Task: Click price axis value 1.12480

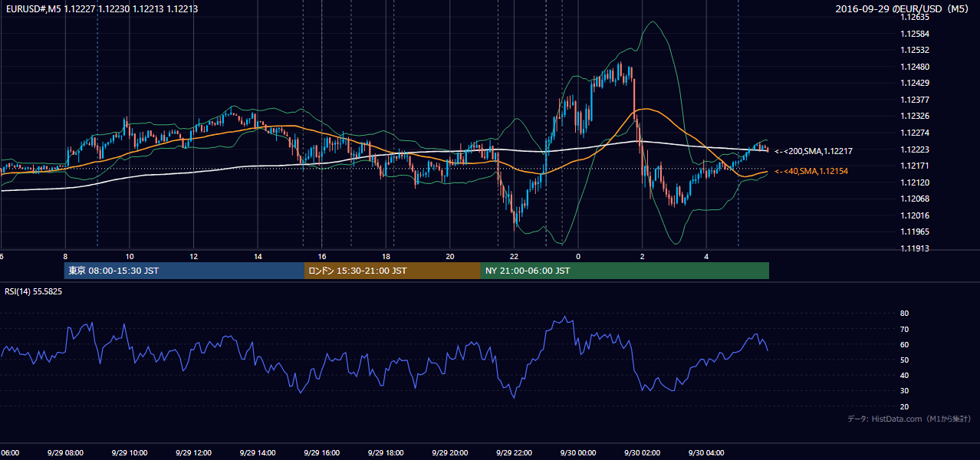Action: click(914, 67)
